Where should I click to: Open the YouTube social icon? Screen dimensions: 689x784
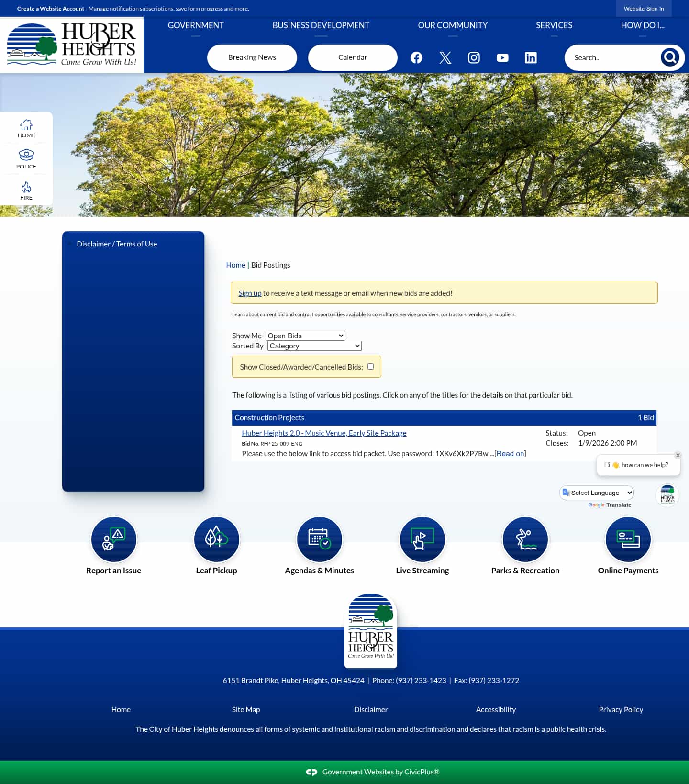point(502,57)
